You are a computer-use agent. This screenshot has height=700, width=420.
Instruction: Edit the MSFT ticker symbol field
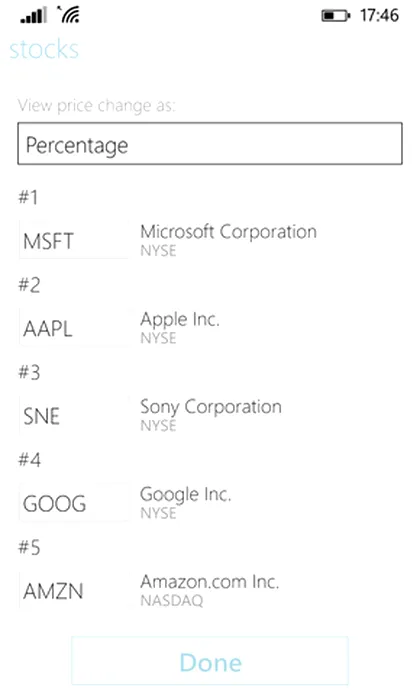pyautogui.click(x=74, y=240)
